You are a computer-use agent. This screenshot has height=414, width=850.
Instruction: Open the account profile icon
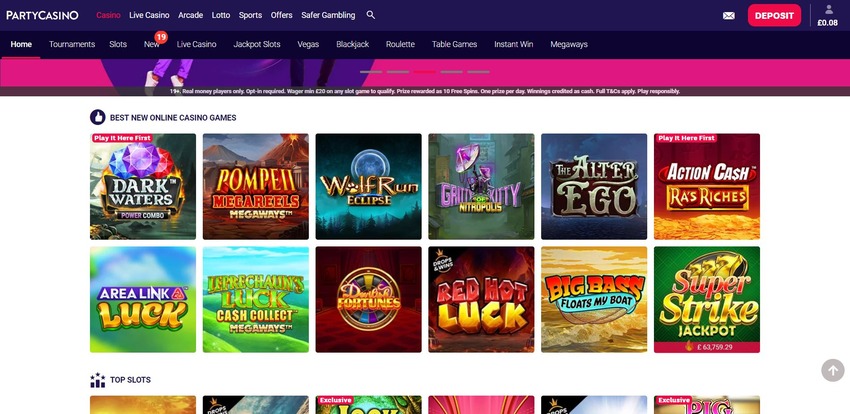tap(829, 9)
